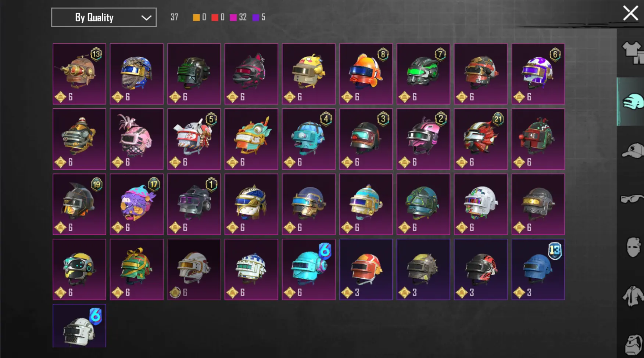
Task: Filter by orange quality swatch
Action: (199, 17)
